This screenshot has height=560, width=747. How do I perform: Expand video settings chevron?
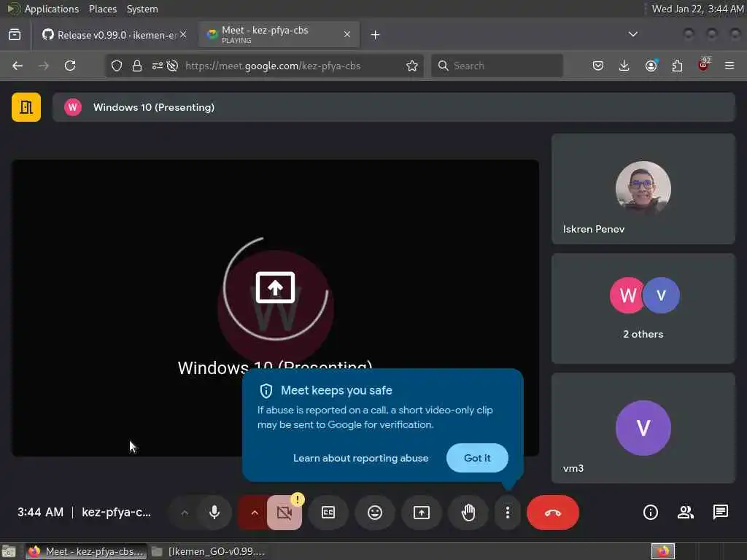click(x=254, y=513)
